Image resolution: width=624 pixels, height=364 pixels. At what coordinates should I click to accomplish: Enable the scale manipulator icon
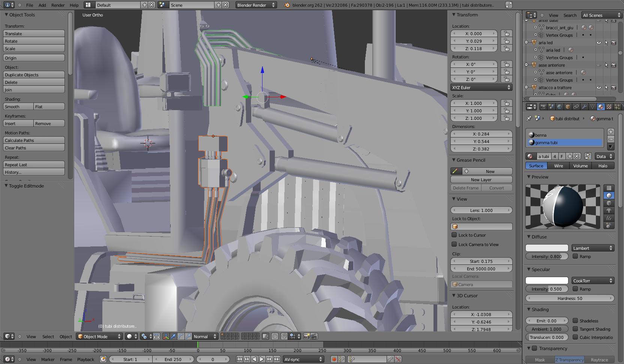click(188, 336)
